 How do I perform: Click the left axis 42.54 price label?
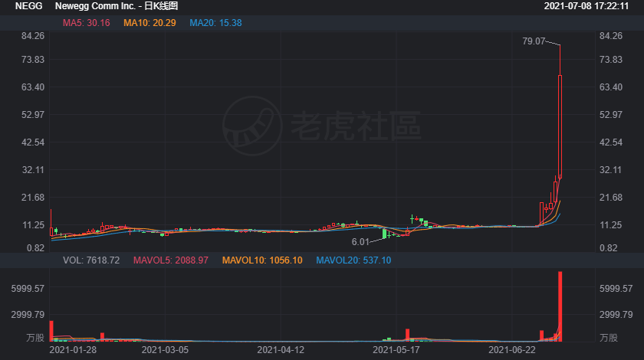33,142
